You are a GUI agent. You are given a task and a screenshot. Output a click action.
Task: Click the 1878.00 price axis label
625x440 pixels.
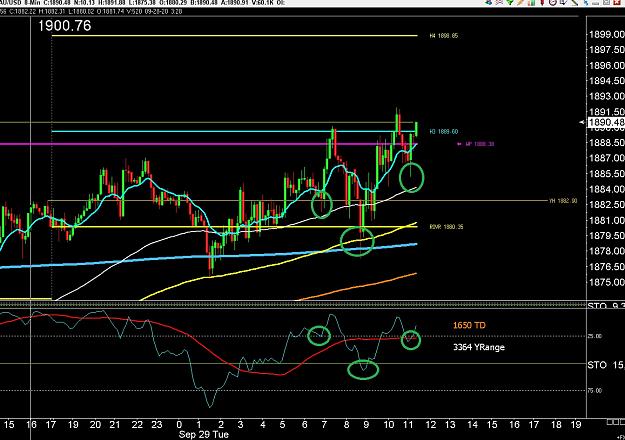point(607,251)
